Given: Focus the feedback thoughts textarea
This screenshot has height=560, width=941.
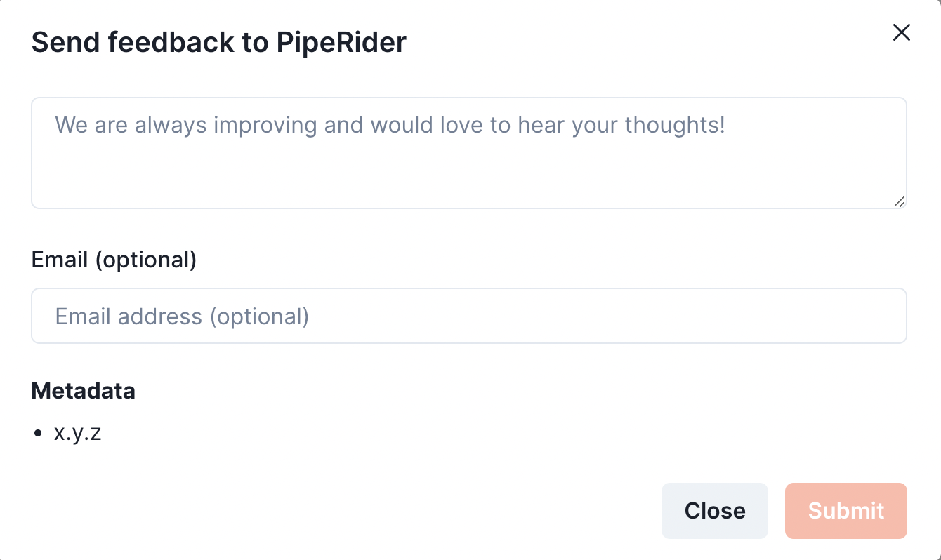Looking at the screenshot, I should 469,153.
